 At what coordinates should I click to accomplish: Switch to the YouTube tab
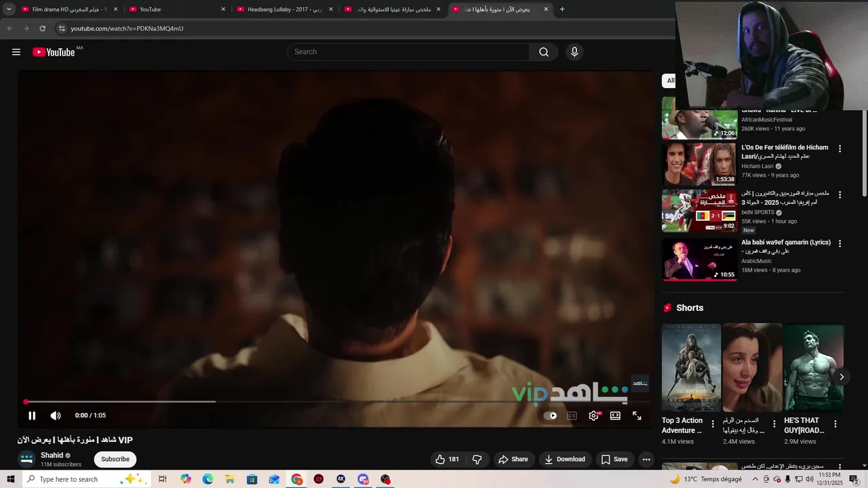176,9
